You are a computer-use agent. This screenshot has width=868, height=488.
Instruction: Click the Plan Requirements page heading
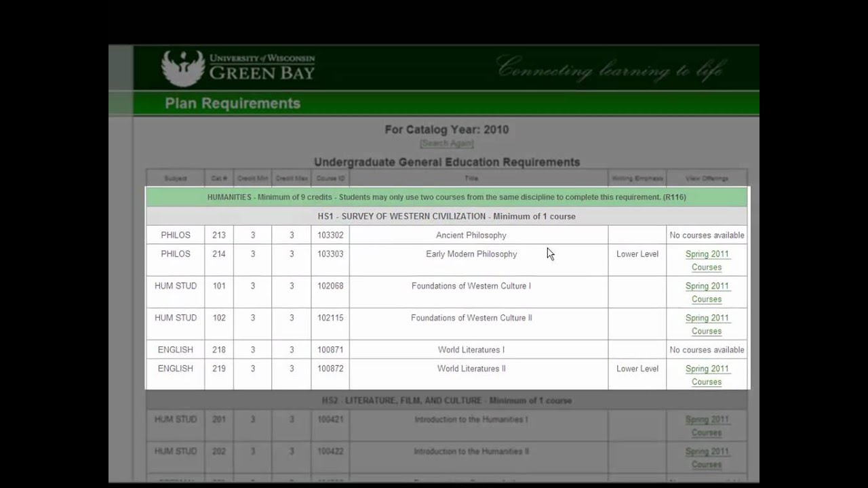coord(233,104)
